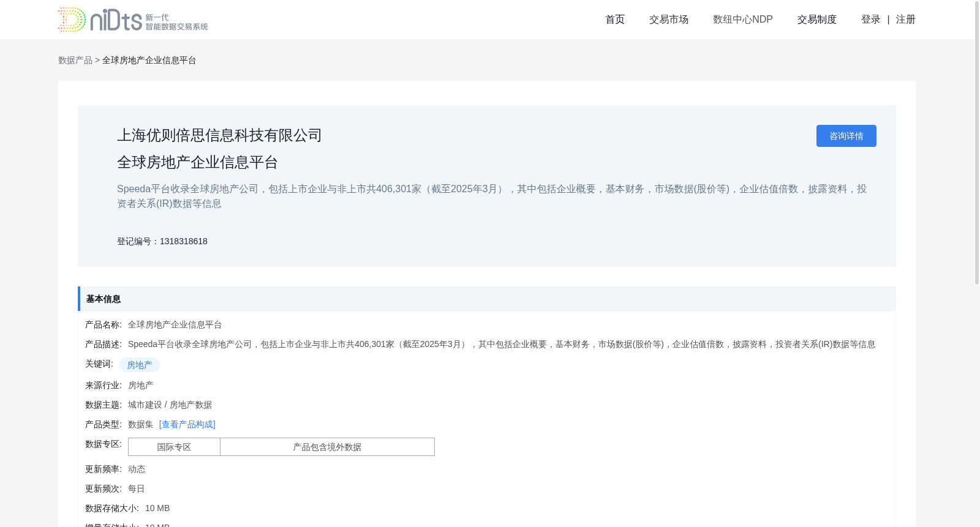Open the 查看产品构成 link

coord(187,424)
